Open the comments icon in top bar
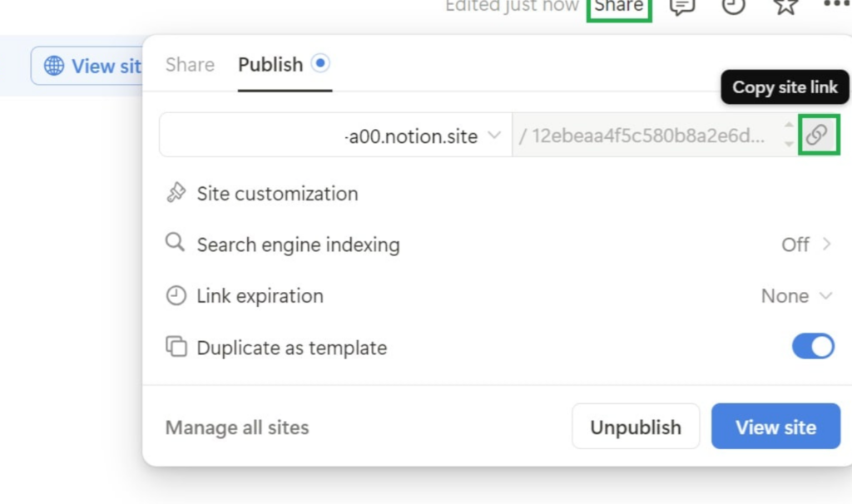Image resolution: width=852 pixels, height=504 pixels. coord(682,7)
